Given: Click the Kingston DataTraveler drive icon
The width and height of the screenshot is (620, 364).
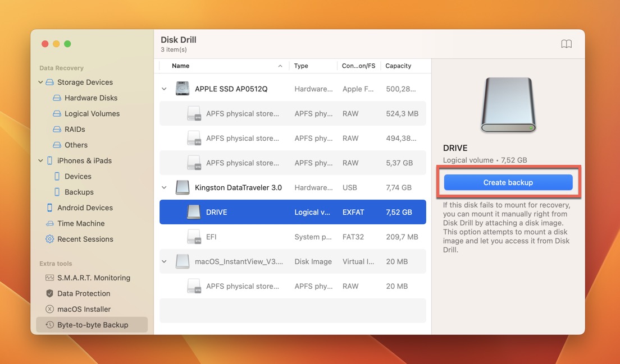Looking at the screenshot, I should coord(183,187).
